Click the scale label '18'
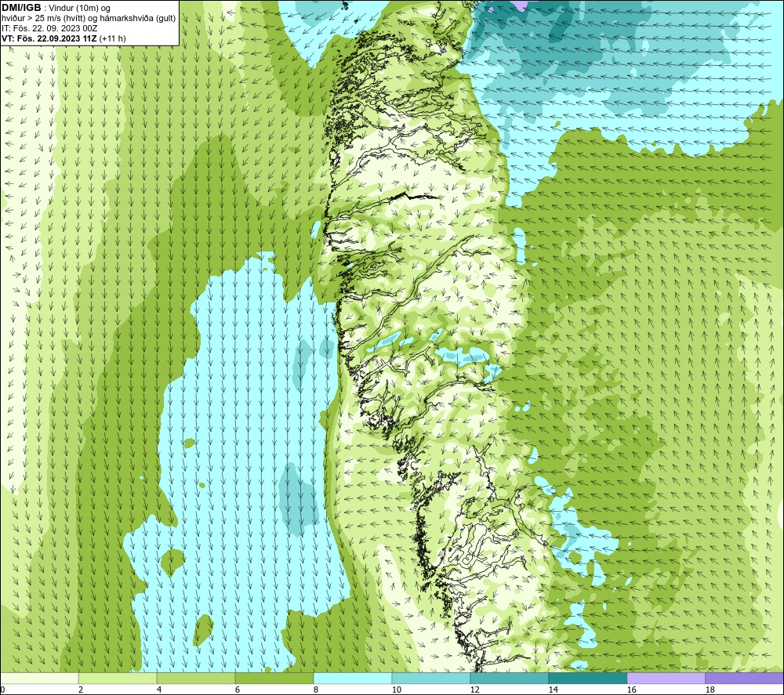 pyautogui.click(x=710, y=690)
